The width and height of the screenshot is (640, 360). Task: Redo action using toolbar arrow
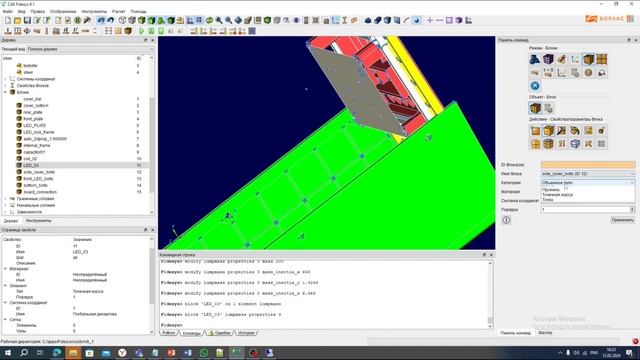pos(111,20)
